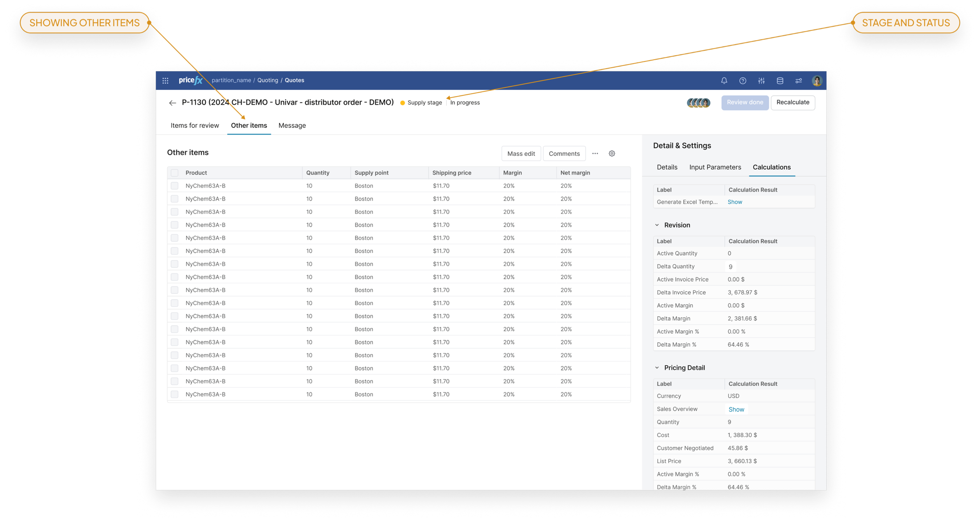
Task: Click the List Price value 3,660.13 $
Action: tap(743, 461)
